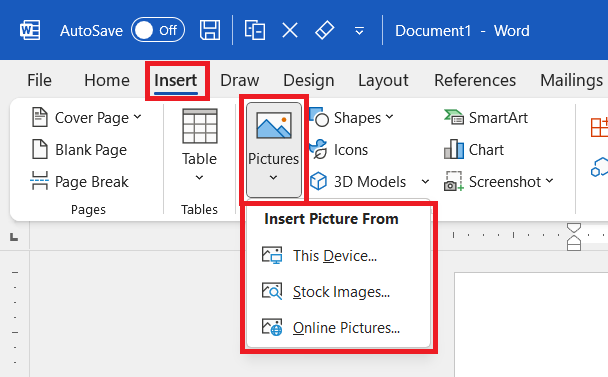Click the Tables group label

(199, 209)
